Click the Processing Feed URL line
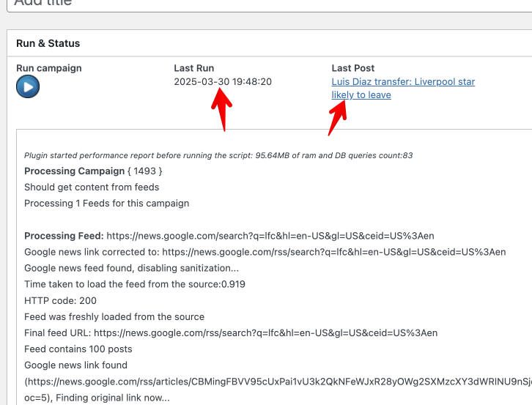The height and width of the screenshot is (405, 532). point(229,236)
